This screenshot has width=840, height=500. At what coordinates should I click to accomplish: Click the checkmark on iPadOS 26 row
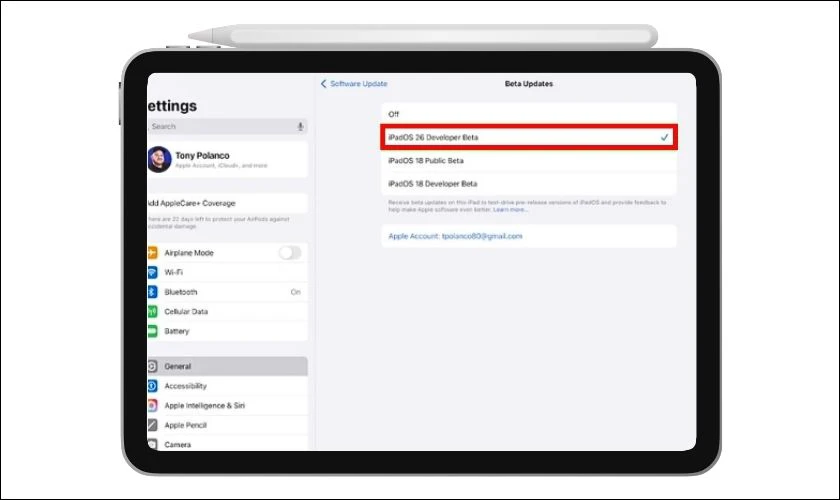664,137
